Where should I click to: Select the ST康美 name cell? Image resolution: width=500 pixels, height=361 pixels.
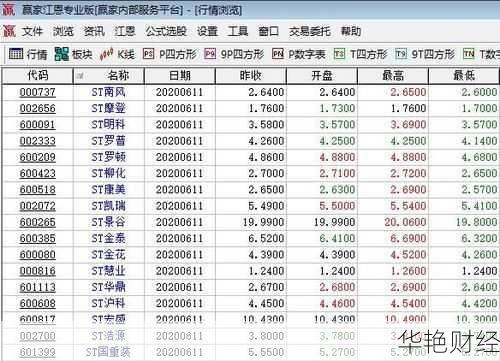(x=109, y=190)
